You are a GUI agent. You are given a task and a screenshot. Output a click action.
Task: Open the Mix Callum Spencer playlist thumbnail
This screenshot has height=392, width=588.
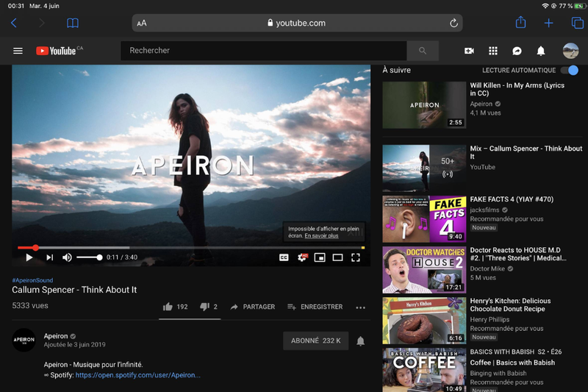tap(424, 168)
